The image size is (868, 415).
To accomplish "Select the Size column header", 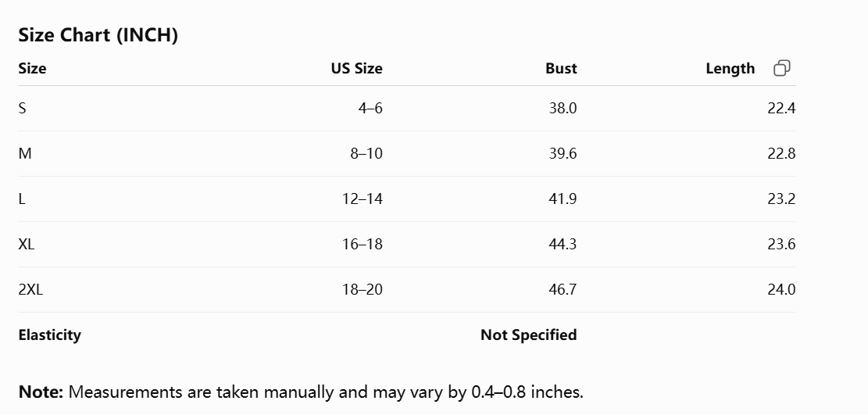I will tap(32, 68).
